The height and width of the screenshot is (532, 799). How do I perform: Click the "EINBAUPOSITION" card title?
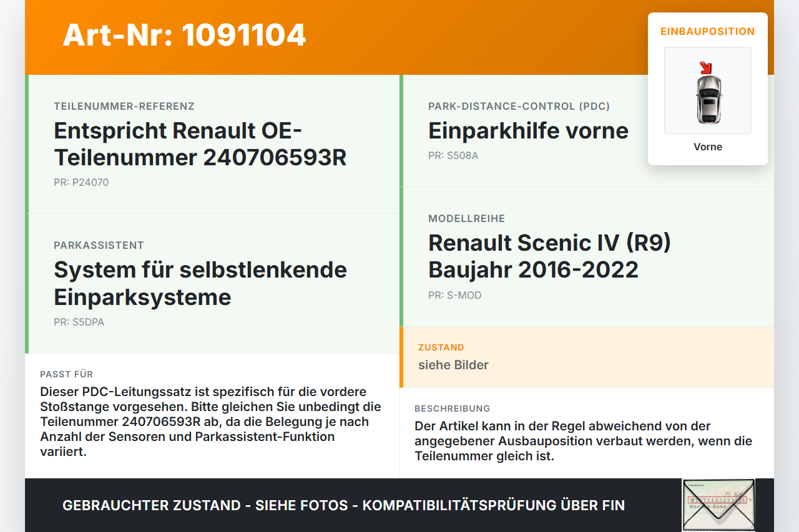click(708, 31)
